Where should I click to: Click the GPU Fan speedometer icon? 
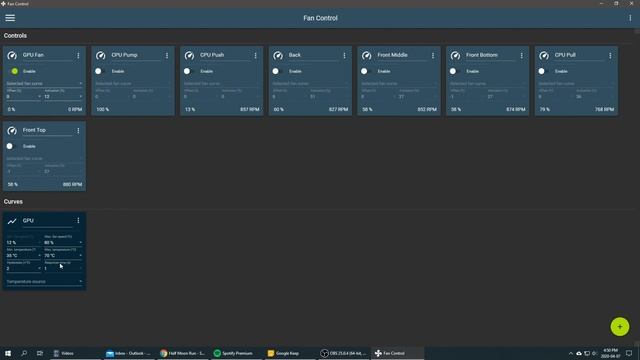pos(12,55)
